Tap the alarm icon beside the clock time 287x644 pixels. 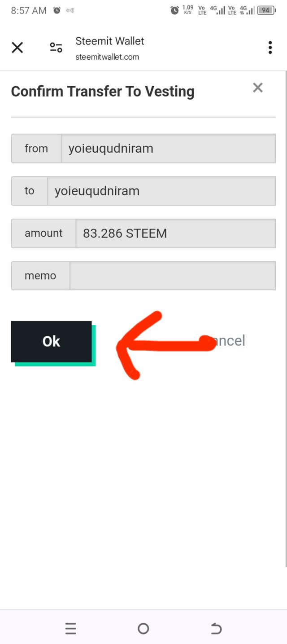57,10
